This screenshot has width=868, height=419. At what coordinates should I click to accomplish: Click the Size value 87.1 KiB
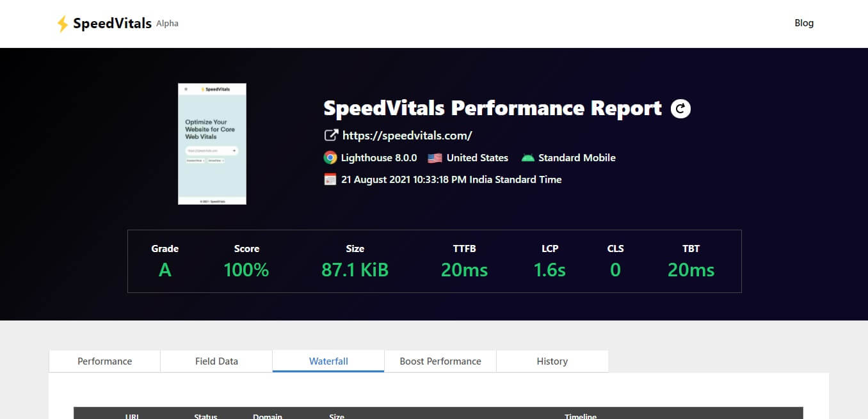tap(355, 270)
